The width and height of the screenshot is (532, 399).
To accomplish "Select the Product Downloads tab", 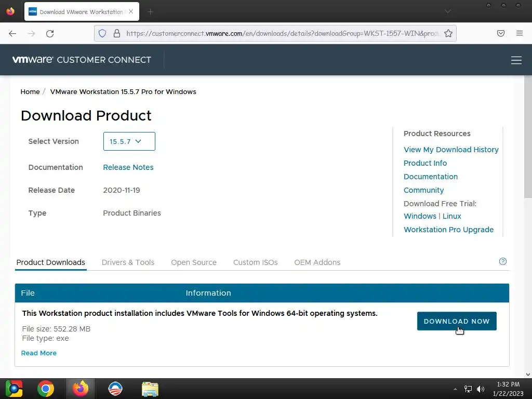I will click(50, 262).
